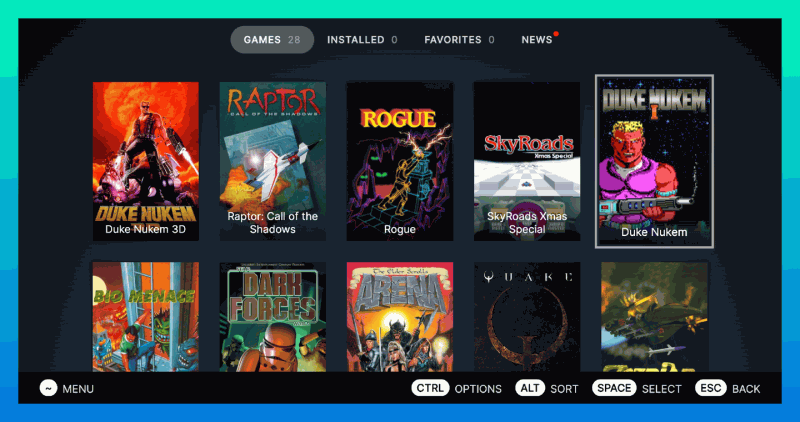
Task: Select the SkyRoads Xmas Special cover
Action: point(527,161)
